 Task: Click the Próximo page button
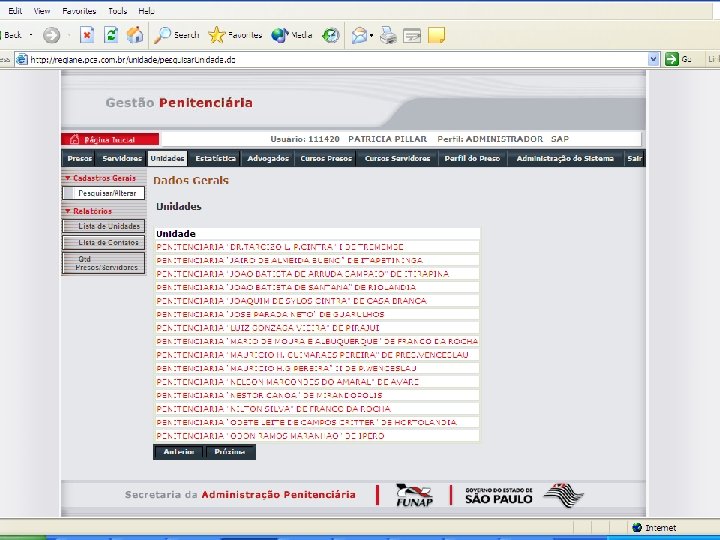click(x=230, y=452)
